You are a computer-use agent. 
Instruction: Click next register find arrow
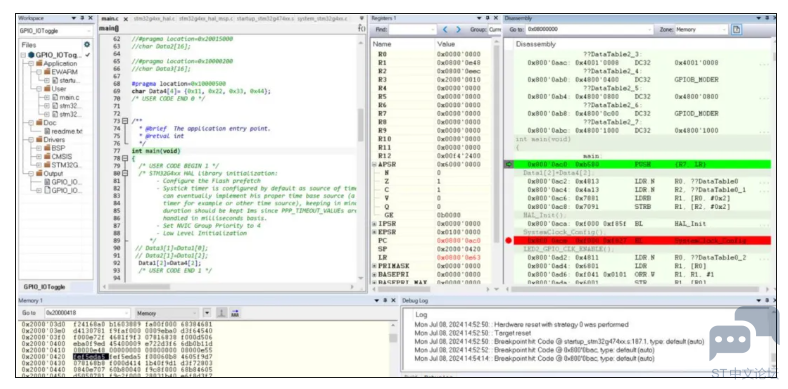point(458,30)
